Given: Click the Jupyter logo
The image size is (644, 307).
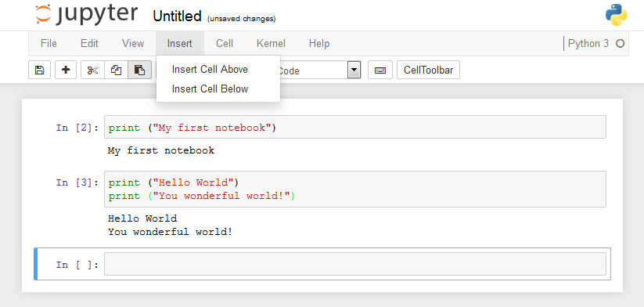Looking at the screenshot, I should pyautogui.click(x=86, y=14).
